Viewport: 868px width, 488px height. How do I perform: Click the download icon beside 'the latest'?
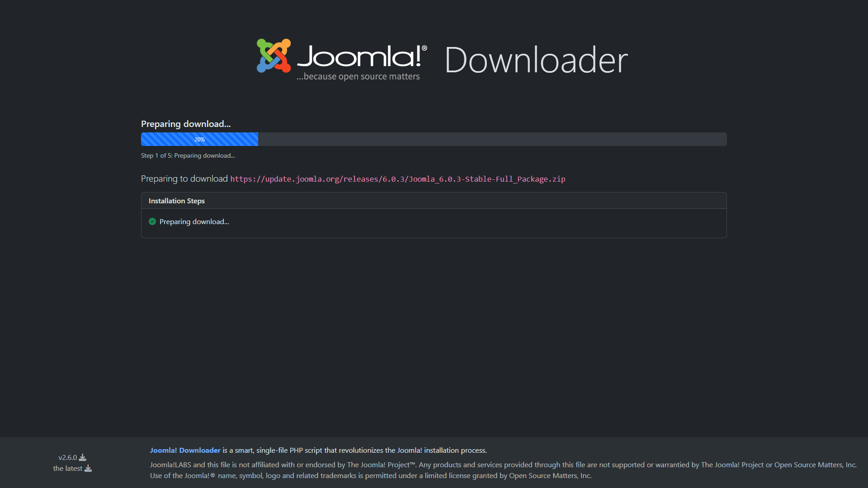(88, 469)
